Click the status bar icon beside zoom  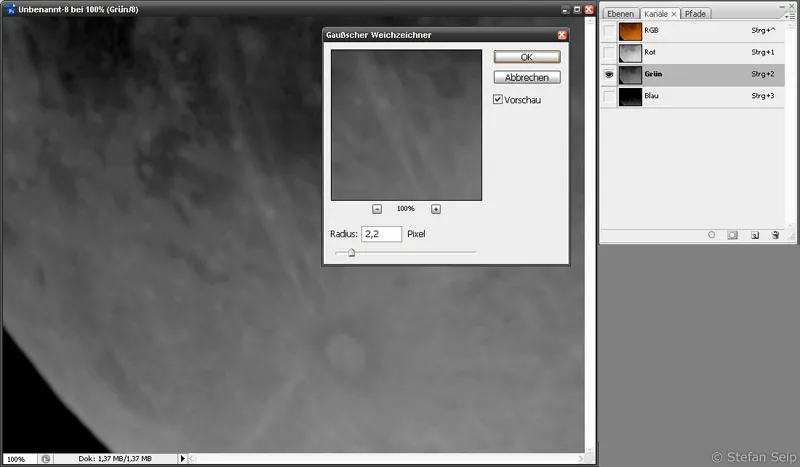[x=45, y=459]
